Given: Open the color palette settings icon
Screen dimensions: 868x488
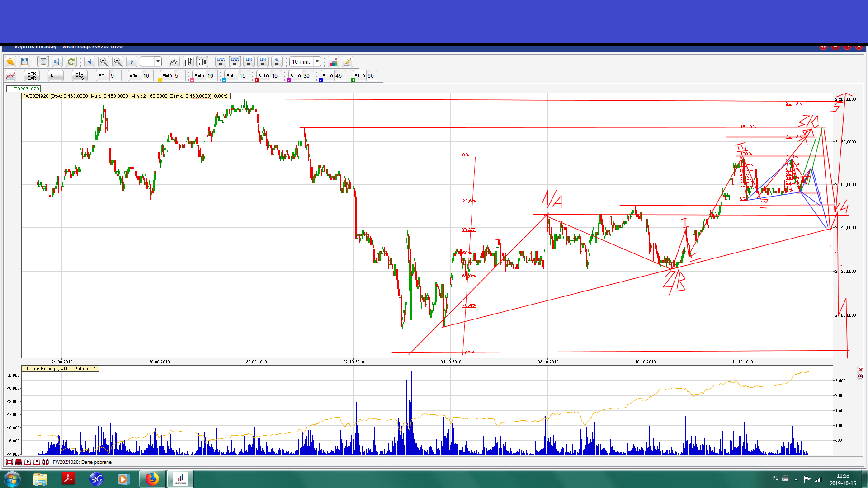Looking at the screenshot, I should (333, 61).
